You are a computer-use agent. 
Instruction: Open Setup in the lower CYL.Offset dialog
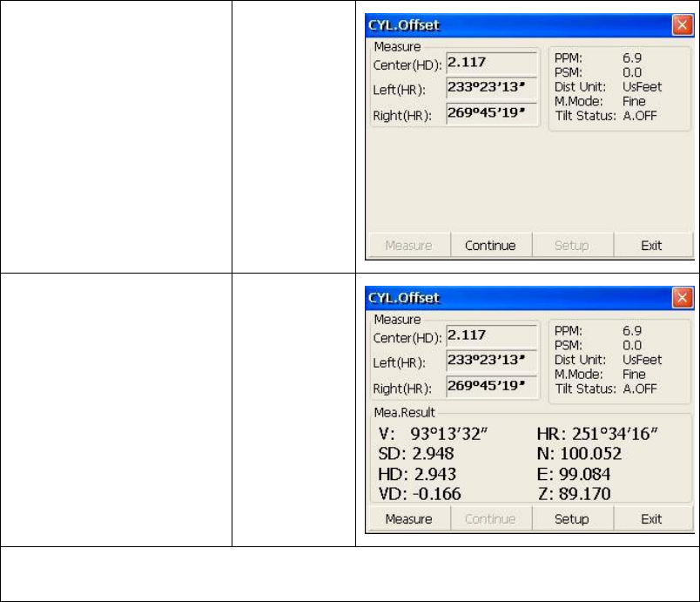click(572, 519)
